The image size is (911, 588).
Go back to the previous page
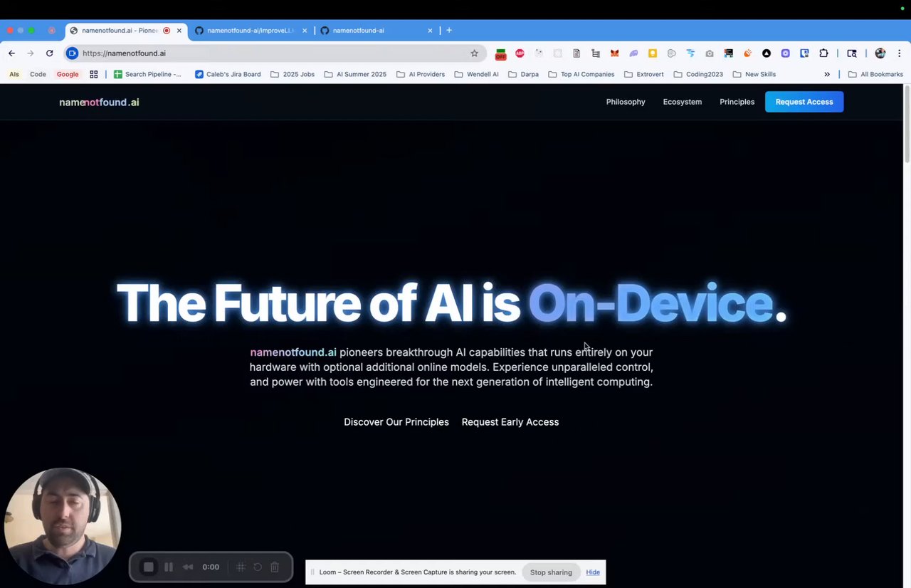(x=11, y=53)
